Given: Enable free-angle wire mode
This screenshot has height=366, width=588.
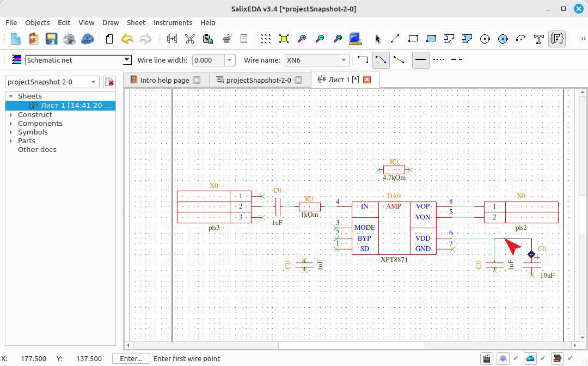Looking at the screenshot, I should [399, 59].
